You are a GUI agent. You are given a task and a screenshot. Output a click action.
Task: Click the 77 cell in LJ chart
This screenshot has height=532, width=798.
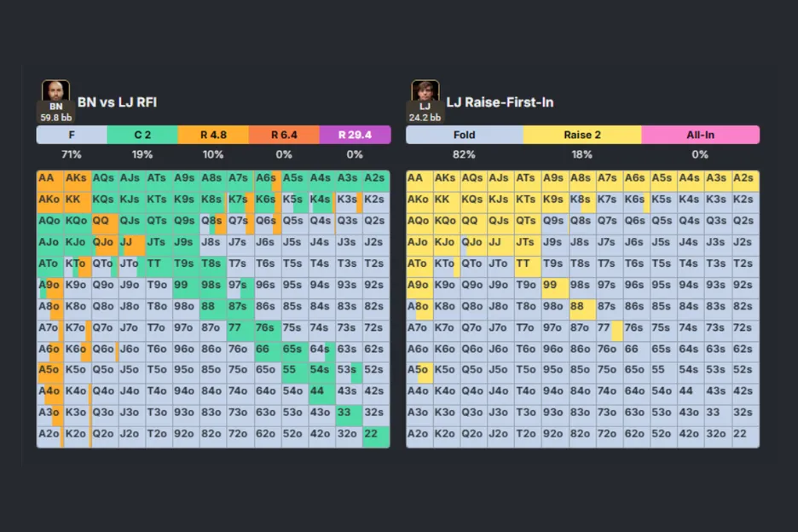pos(604,327)
